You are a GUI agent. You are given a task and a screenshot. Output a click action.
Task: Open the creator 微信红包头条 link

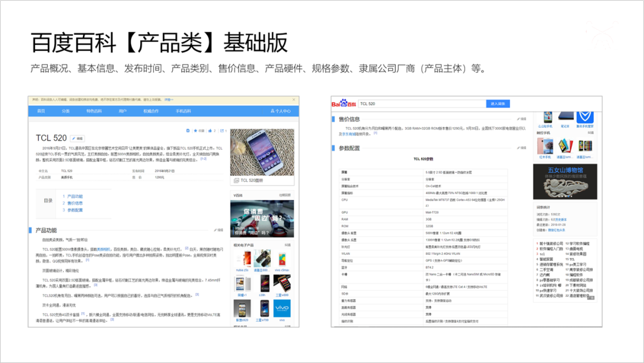[556, 230]
